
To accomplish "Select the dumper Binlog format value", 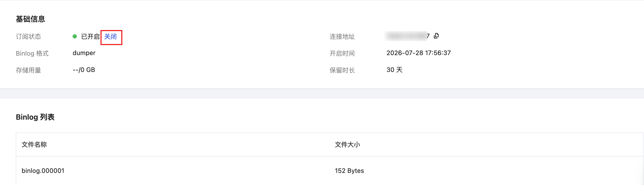I will [x=84, y=53].
